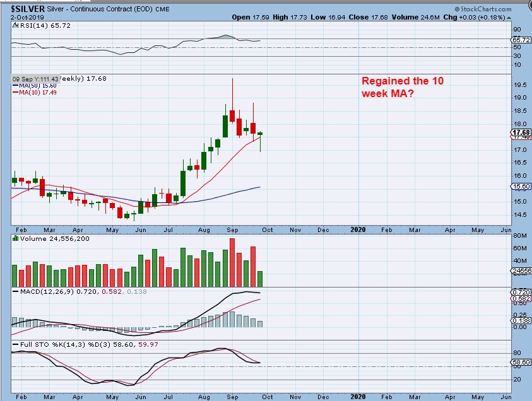Viewport: 532px width, 401px height.
Task: Click the 'Regained the 10 week MA?' annotation
Action: click(403, 87)
